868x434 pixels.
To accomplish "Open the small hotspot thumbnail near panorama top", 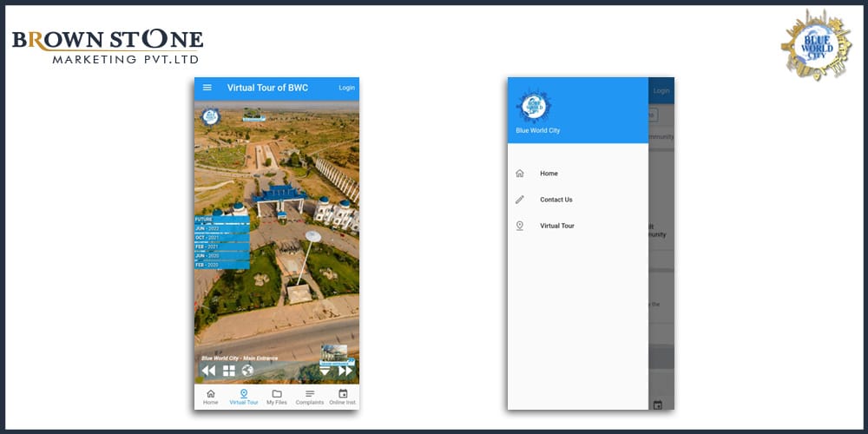I will (253, 115).
